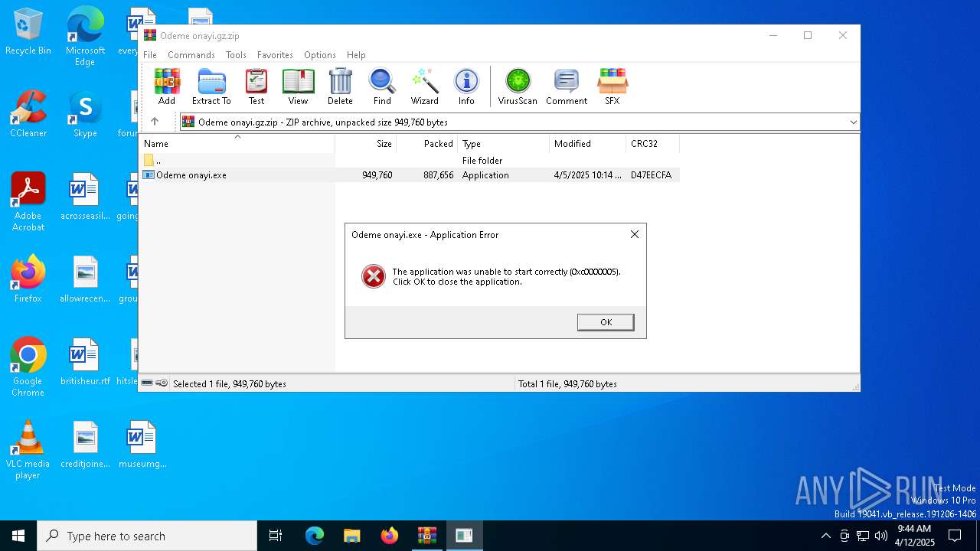This screenshot has height=551, width=980.
Task: Click the Info toolbar icon
Action: (466, 86)
